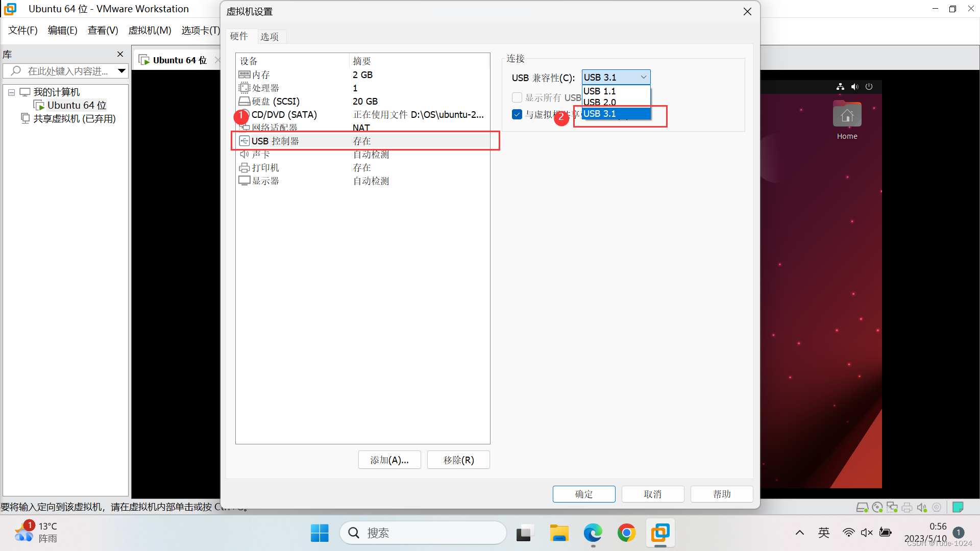Open Microsoft Edge from the taskbar

pos(593,533)
